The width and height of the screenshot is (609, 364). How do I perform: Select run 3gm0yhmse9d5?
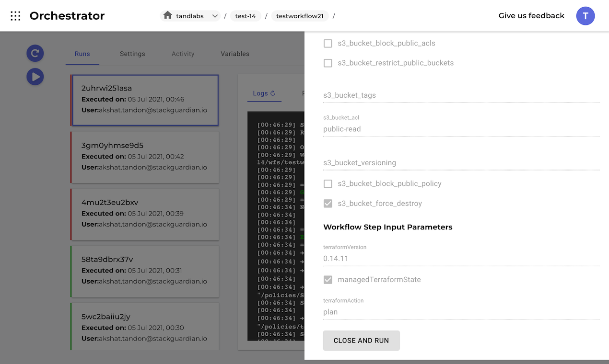point(144,157)
